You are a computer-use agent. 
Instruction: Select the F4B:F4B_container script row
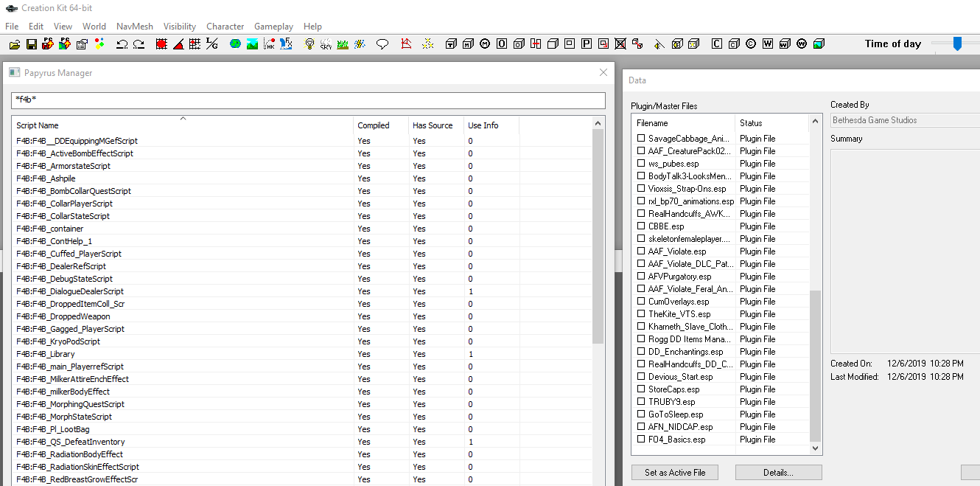pos(302,229)
